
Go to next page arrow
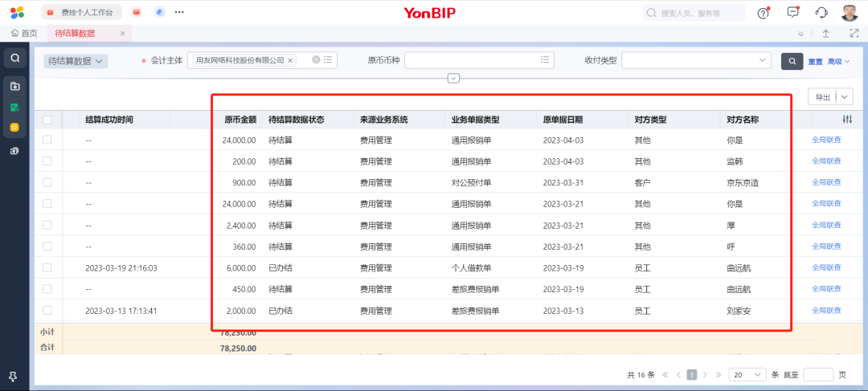pos(705,375)
